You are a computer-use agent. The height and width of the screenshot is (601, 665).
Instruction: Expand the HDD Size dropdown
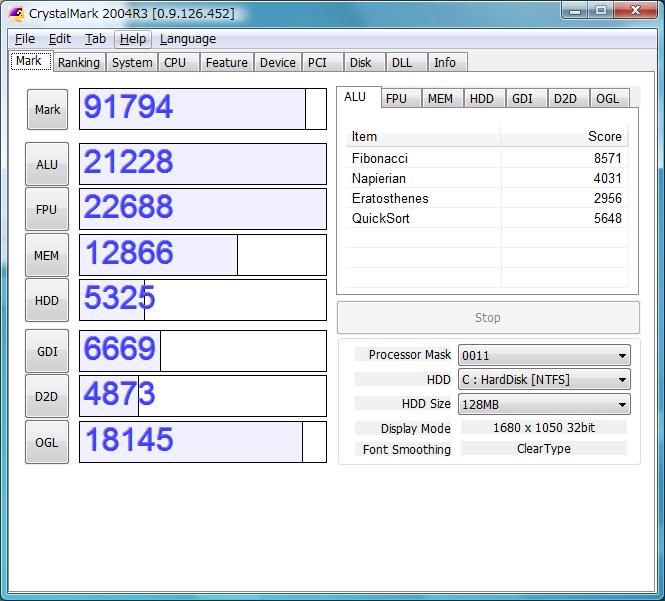544,404
